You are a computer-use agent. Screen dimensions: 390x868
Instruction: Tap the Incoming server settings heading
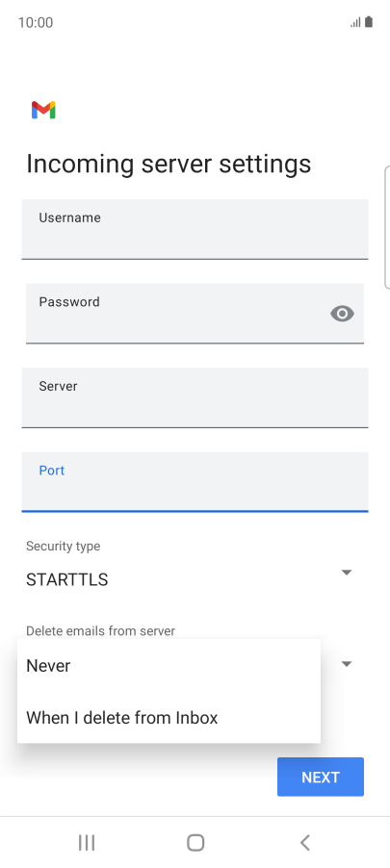coord(169,164)
